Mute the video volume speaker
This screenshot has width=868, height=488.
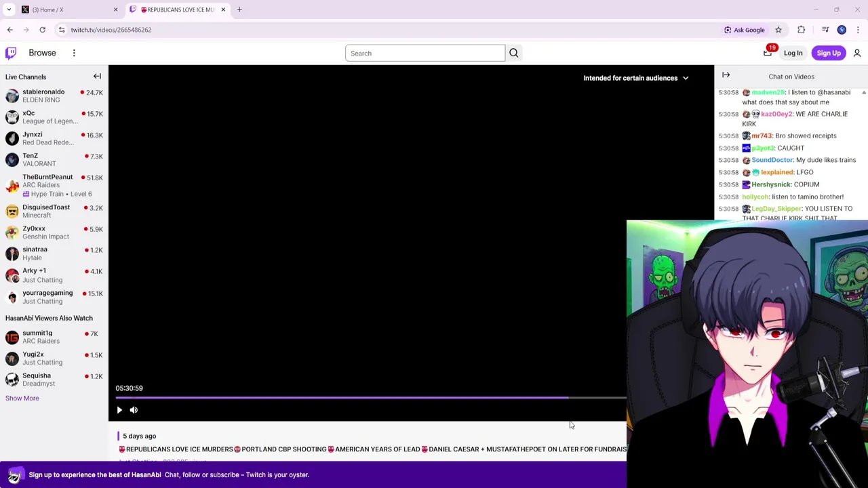tap(134, 409)
